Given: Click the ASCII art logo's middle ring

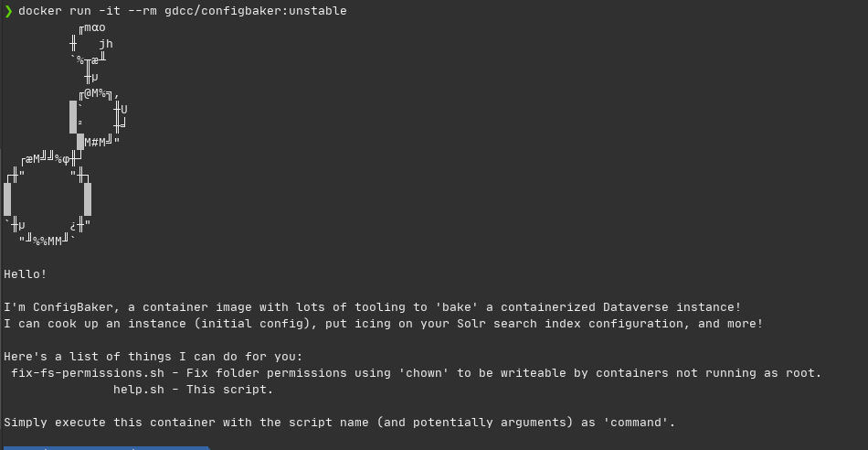Looking at the screenshot, I should (99, 116).
